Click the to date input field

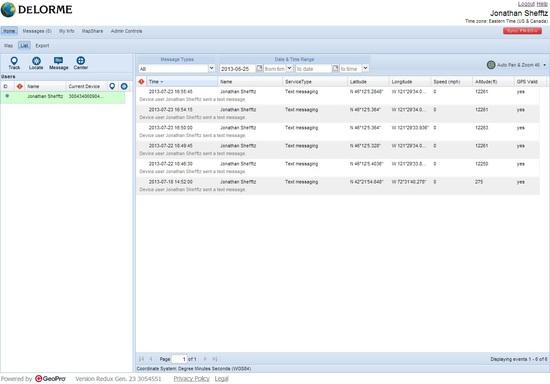pyautogui.click(x=313, y=69)
